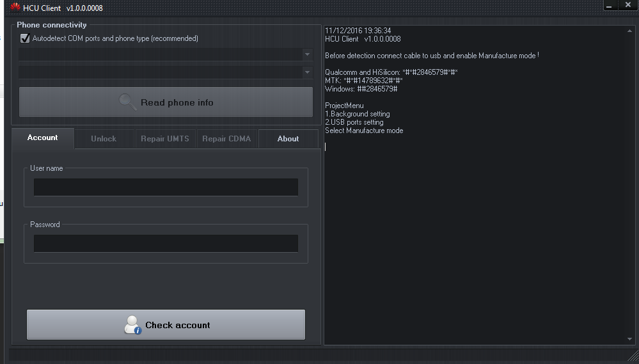Image resolution: width=639 pixels, height=364 pixels.
Task: Click user icon on Check account button
Action: tap(133, 325)
